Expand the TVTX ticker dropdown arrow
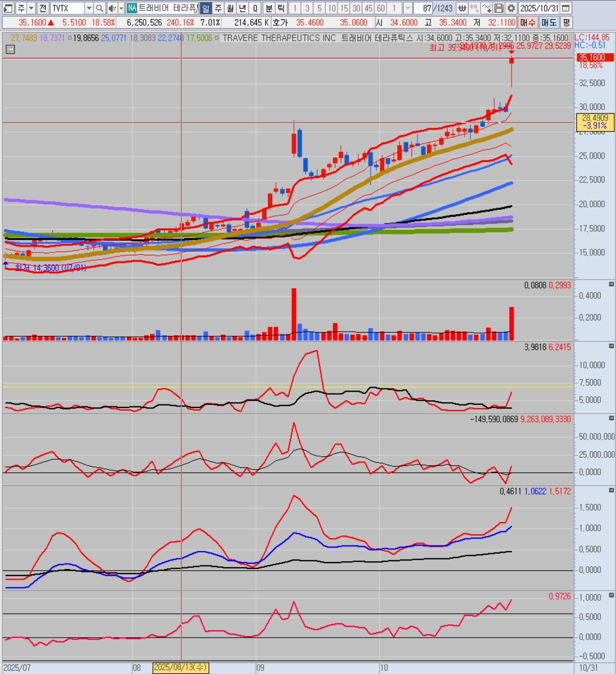 88,8
